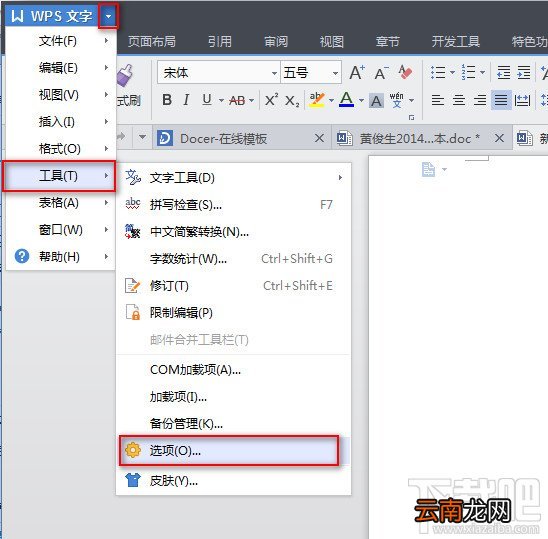Select the 工具(T) menu item

pos(59,176)
